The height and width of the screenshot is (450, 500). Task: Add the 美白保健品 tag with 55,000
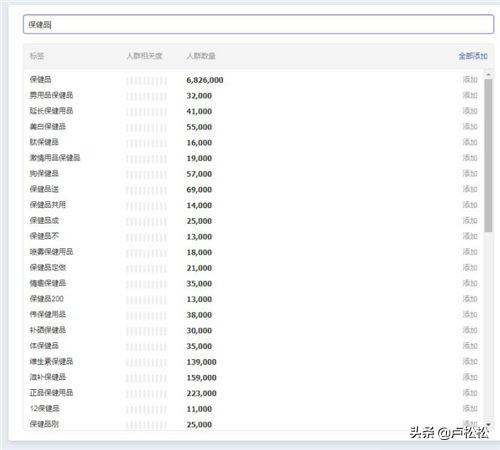(x=470, y=126)
